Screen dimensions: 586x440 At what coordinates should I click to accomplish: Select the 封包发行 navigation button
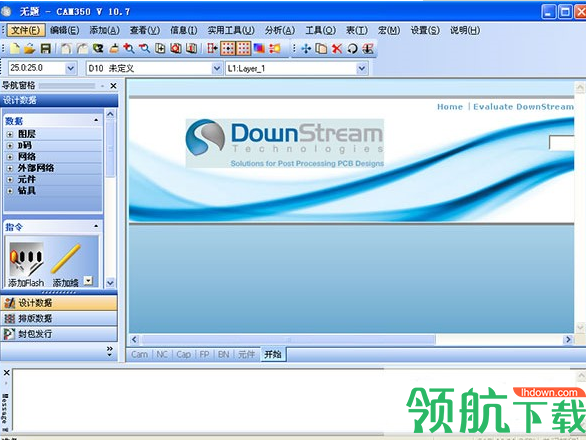click(x=59, y=334)
